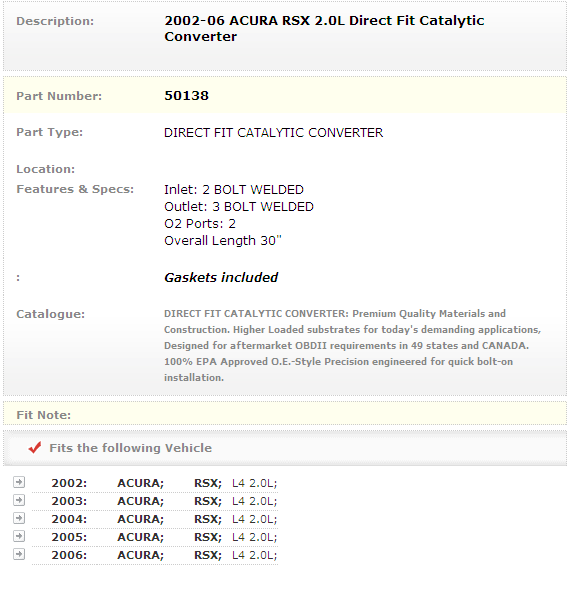Click the arrow icon beside 2002 ACURA RSX
Viewport: 570px width, 607px height.
point(19,482)
